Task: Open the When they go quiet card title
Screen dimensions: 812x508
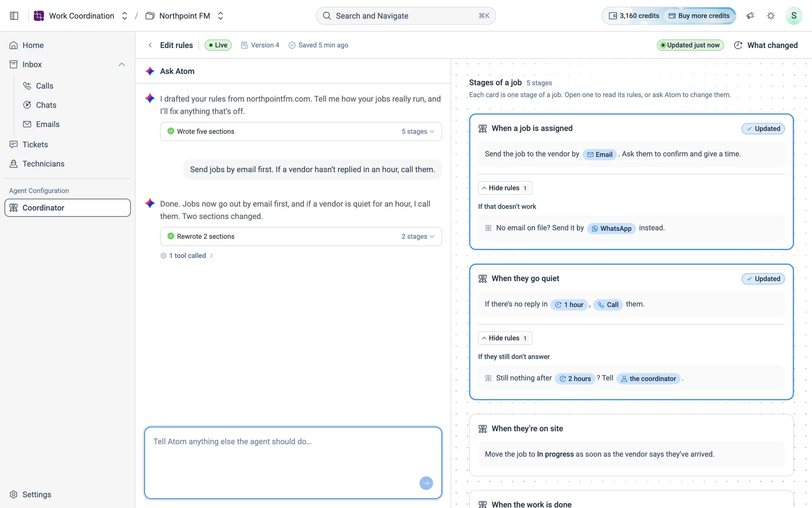Action: (x=525, y=278)
